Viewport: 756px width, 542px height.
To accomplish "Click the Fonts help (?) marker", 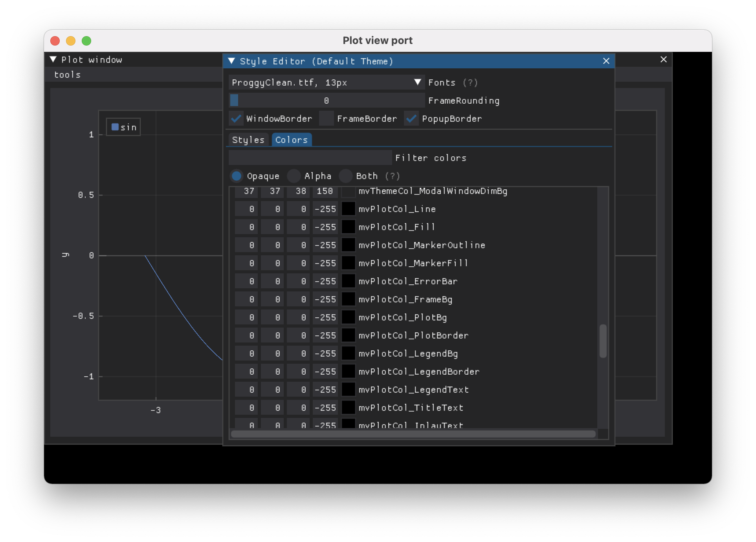I will [x=470, y=82].
